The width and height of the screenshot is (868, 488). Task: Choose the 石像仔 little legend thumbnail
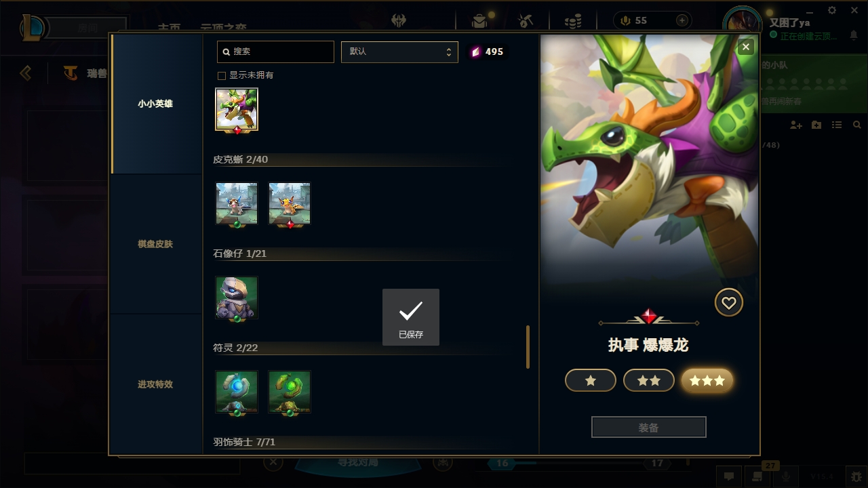pos(237,298)
